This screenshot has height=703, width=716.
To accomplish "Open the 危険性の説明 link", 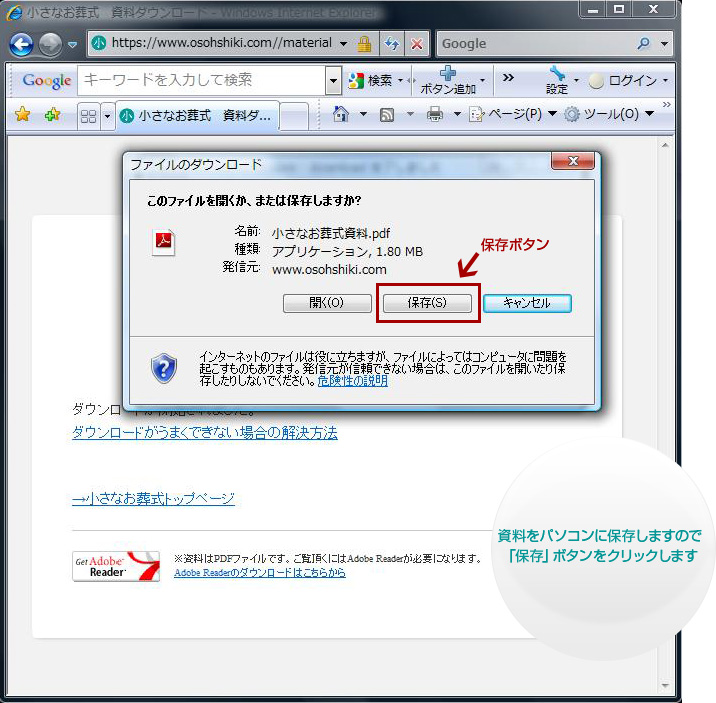I will pyautogui.click(x=353, y=381).
